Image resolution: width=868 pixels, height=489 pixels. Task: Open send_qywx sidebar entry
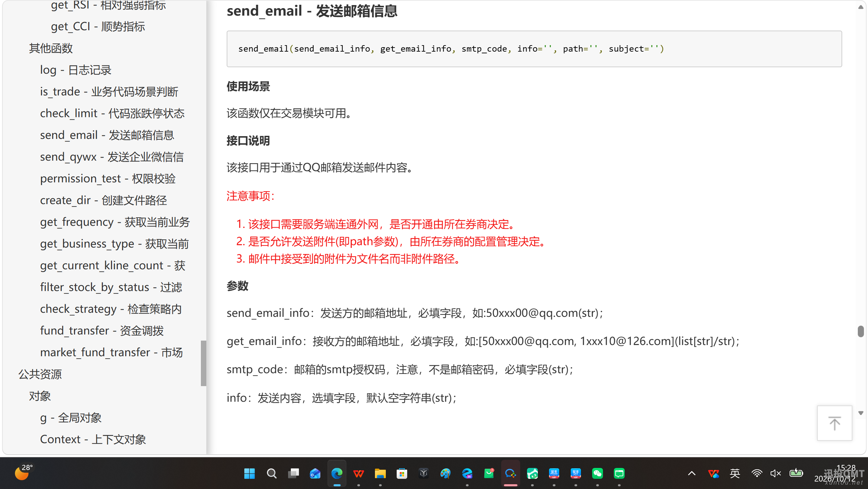pyautogui.click(x=112, y=157)
